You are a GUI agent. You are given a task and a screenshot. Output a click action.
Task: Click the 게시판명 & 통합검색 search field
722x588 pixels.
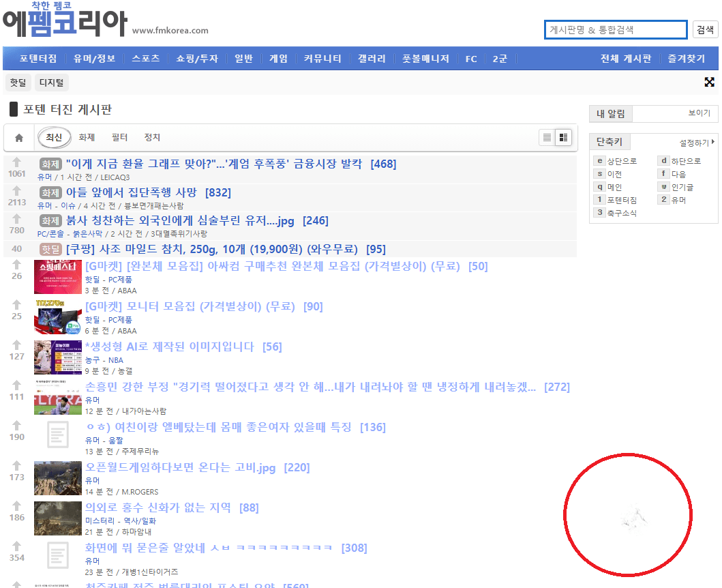pos(615,30)
